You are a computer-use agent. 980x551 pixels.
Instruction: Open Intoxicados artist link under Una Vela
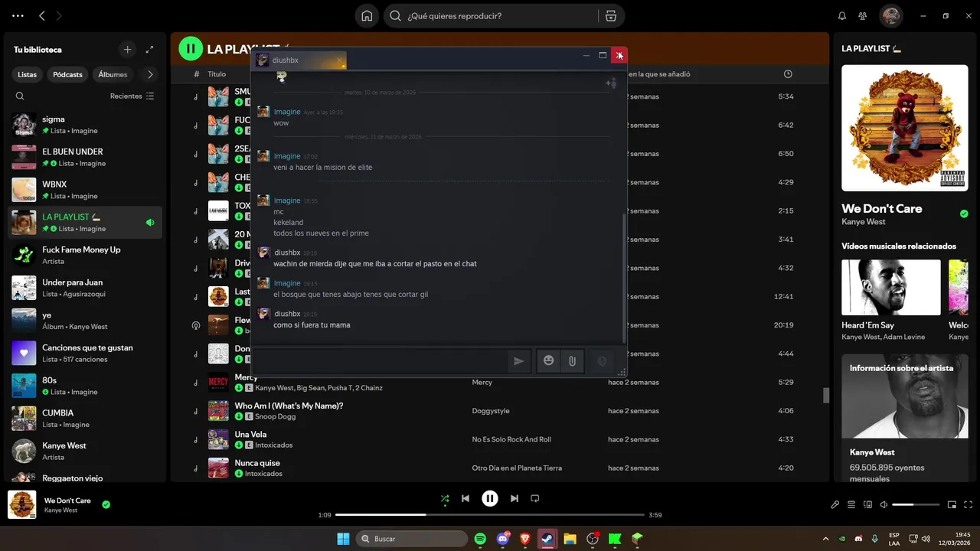click(274, 445)
